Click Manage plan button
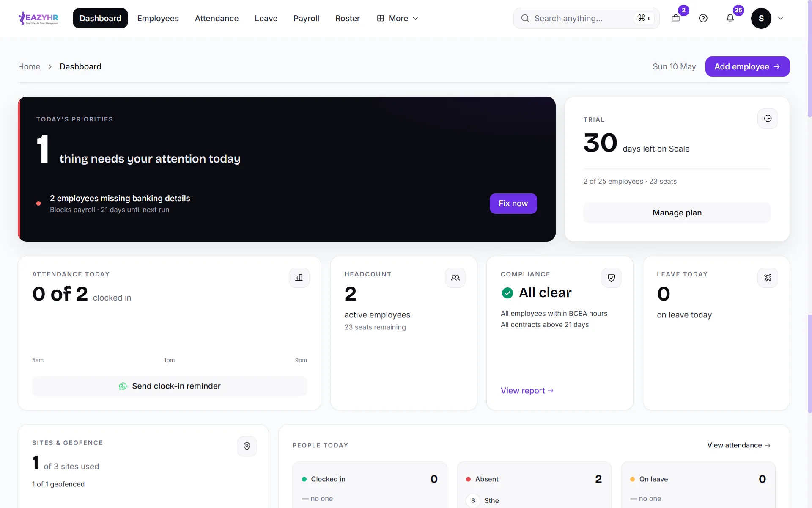 coord(677,213)
